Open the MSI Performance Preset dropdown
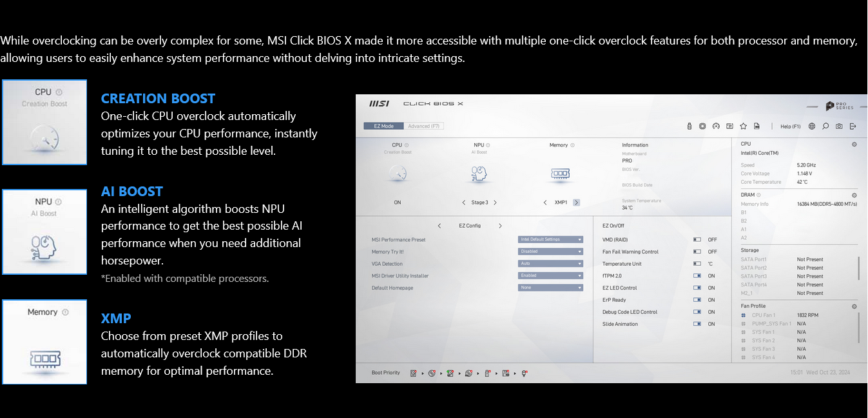 point(550,239)
